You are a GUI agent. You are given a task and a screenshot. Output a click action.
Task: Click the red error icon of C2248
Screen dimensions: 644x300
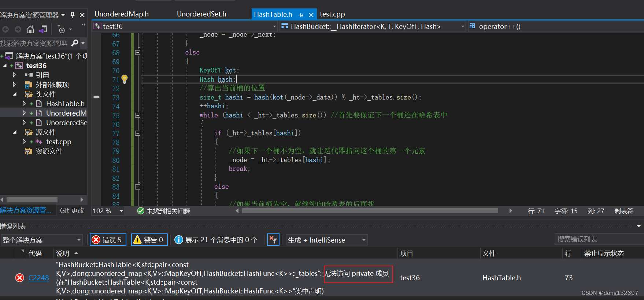click(x=20, y=278)
